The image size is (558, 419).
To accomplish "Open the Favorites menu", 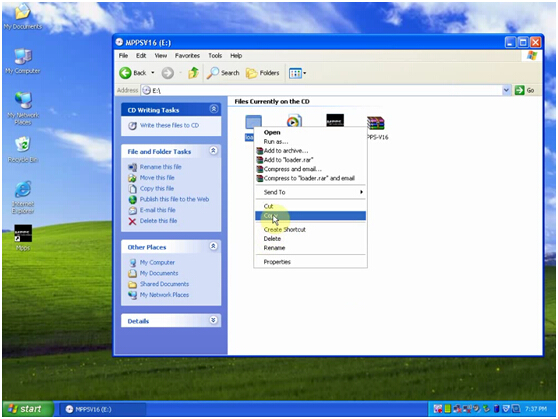I will click(187, 56).
